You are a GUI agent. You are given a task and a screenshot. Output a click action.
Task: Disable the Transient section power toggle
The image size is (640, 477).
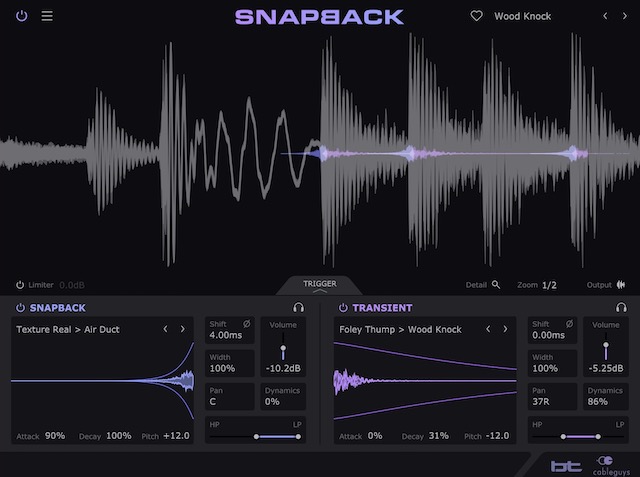click(343, 308)
